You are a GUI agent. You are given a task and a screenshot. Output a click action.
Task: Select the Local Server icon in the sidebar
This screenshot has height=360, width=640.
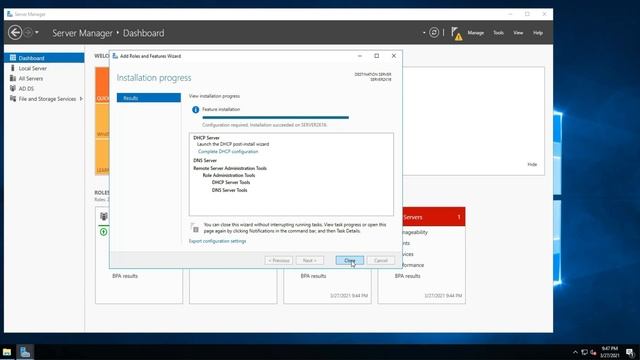pyautogui.click(x=13, y=68)
